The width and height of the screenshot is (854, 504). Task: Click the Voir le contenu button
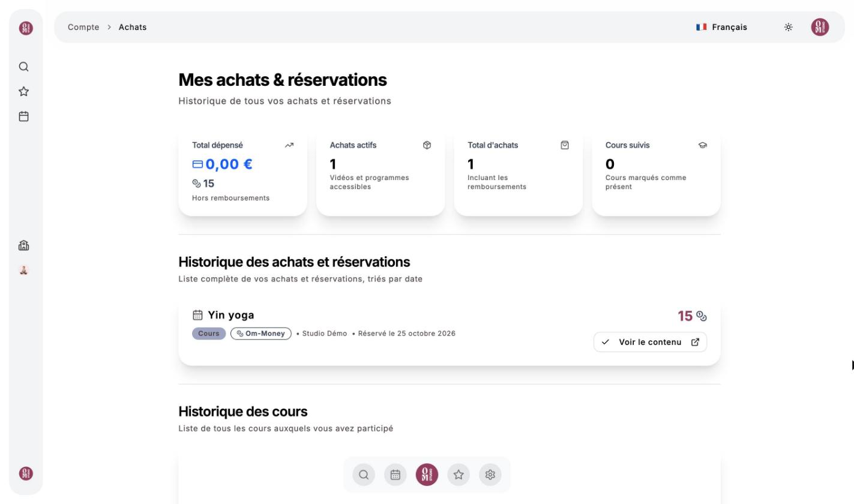650,342
